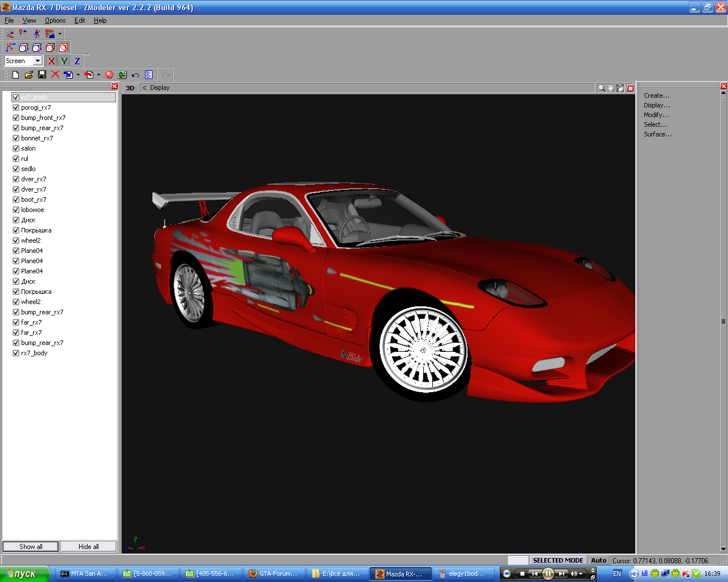The width and height of the screenshot is (728, 582).
Task: Open the materials editor red sphere icon
Action: (x=109, y=74)
